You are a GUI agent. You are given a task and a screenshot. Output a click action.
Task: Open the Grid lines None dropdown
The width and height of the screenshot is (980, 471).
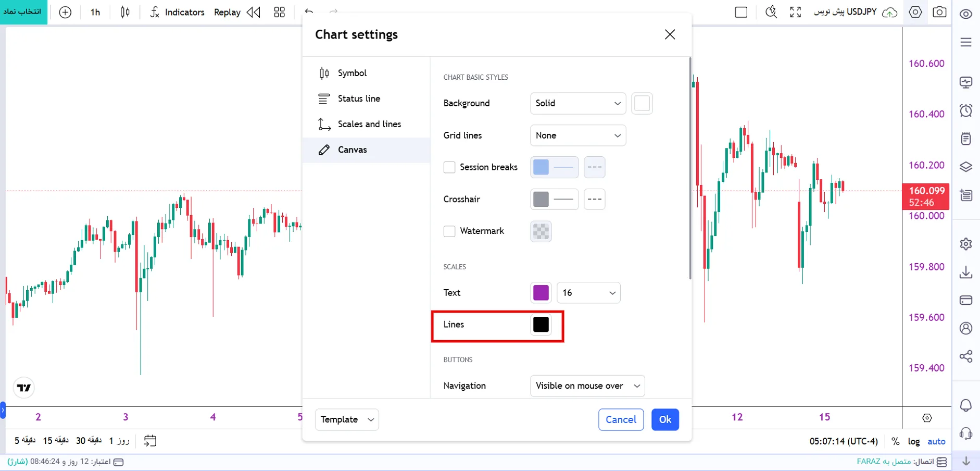(x=578, y=135)
